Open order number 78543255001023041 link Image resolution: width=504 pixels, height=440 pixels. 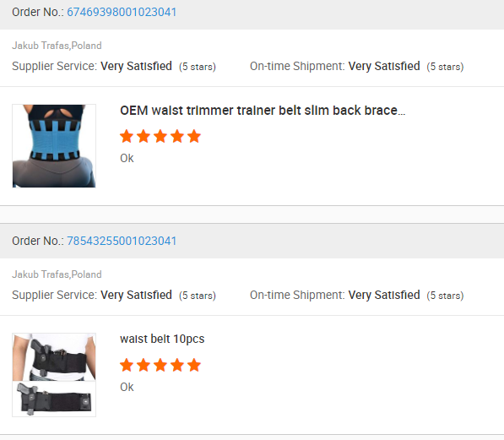point(122,241)
